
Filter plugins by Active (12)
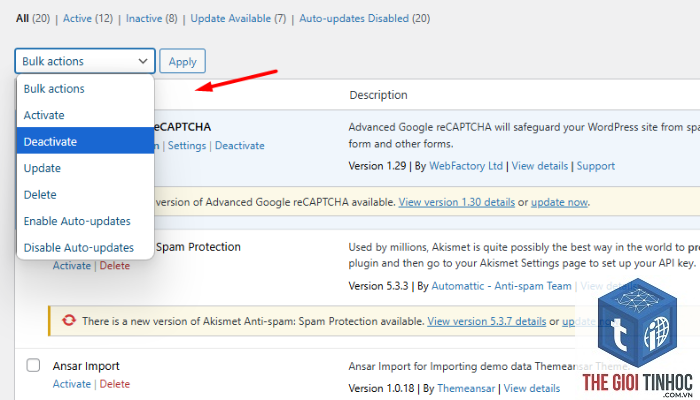tap(88, 18)
